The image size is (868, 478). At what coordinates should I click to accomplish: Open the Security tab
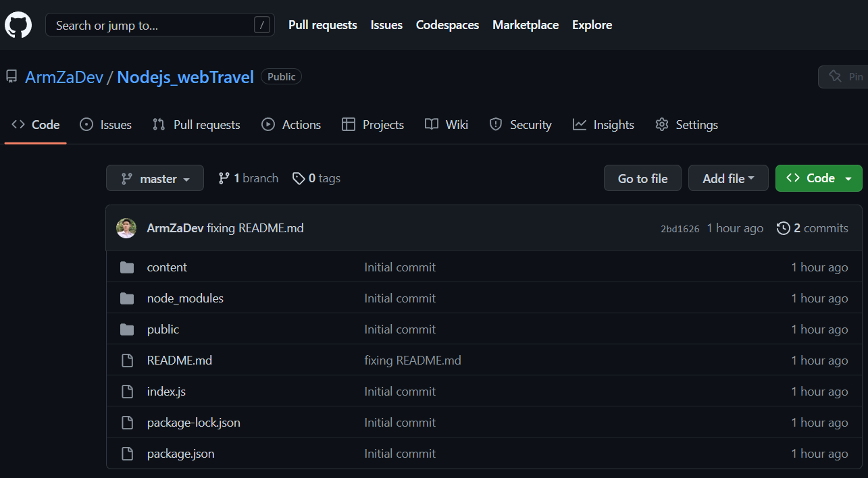[521, 124]
